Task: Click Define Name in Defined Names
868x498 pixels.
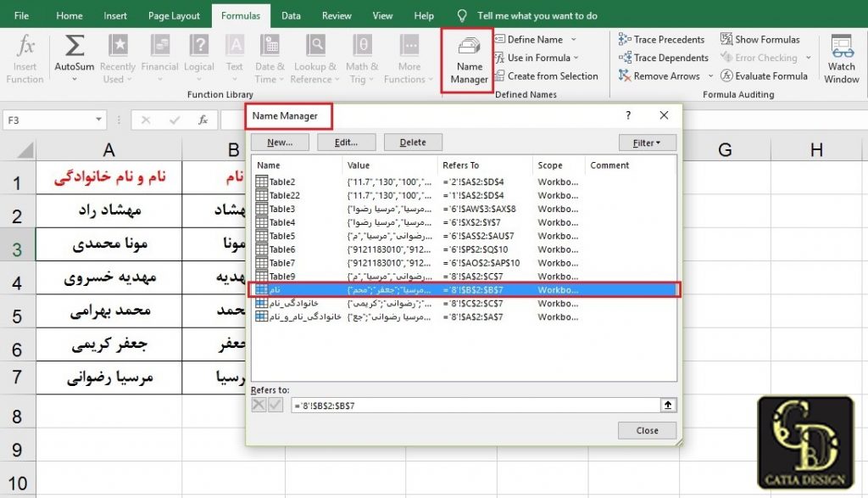Action: tap(535, 39)
